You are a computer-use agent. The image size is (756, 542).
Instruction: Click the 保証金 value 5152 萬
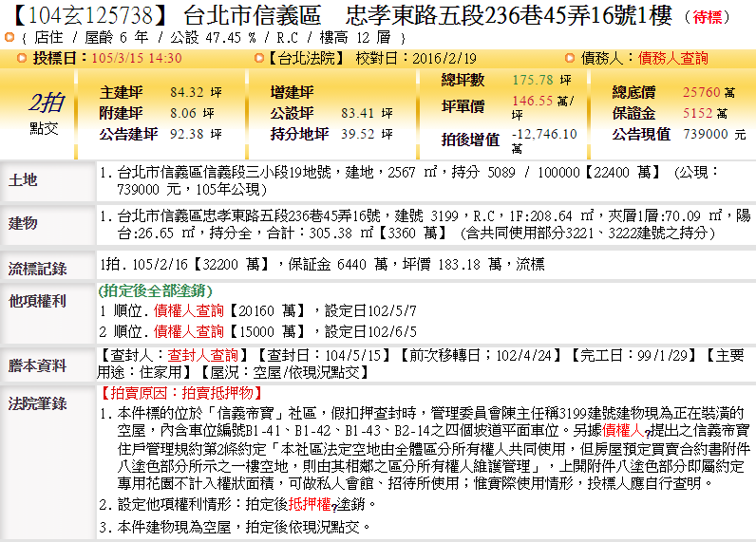pos(705,113)
